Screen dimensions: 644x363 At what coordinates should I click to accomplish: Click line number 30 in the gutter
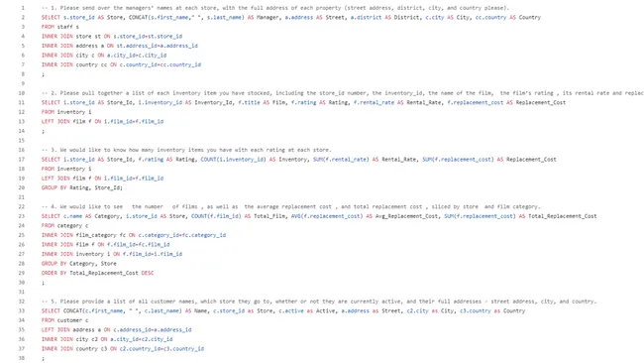point(22,282)
